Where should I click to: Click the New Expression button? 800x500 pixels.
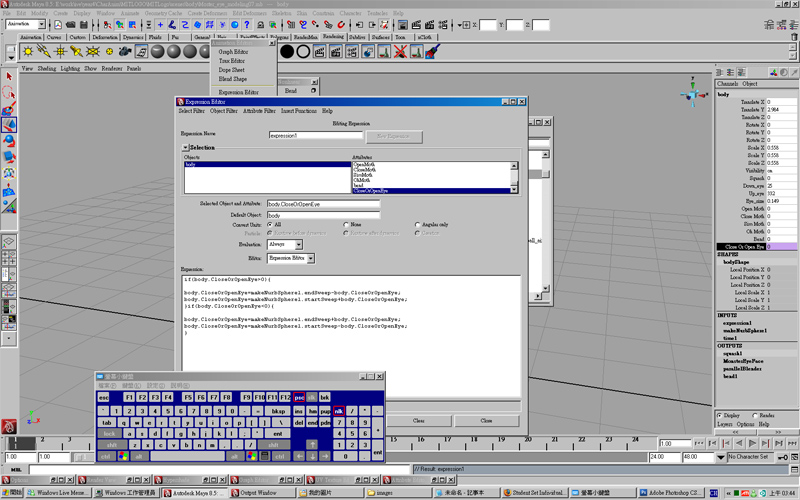(x=393, y=136)
